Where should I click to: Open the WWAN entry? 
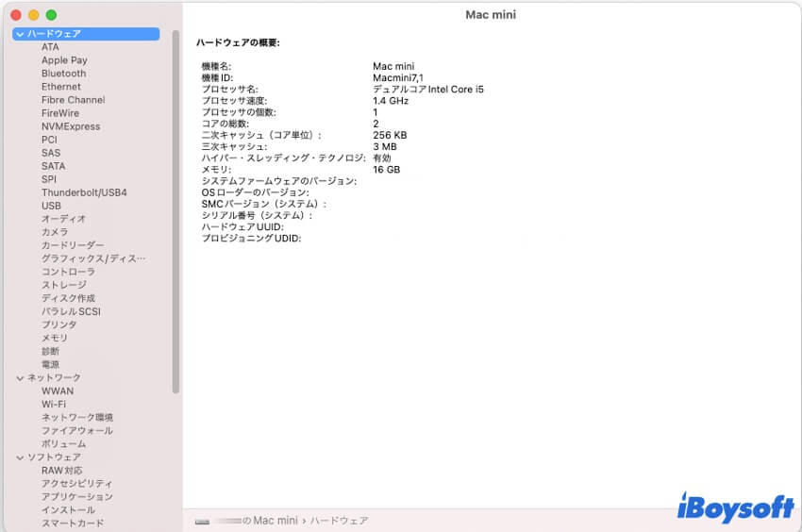coord(58,391)
